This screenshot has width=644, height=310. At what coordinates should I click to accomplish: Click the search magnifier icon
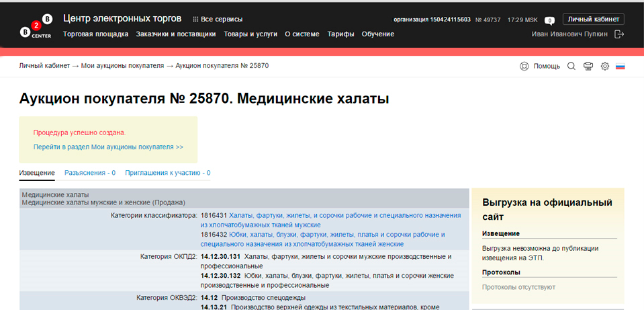pyautogui.click(x=571, y=66)
